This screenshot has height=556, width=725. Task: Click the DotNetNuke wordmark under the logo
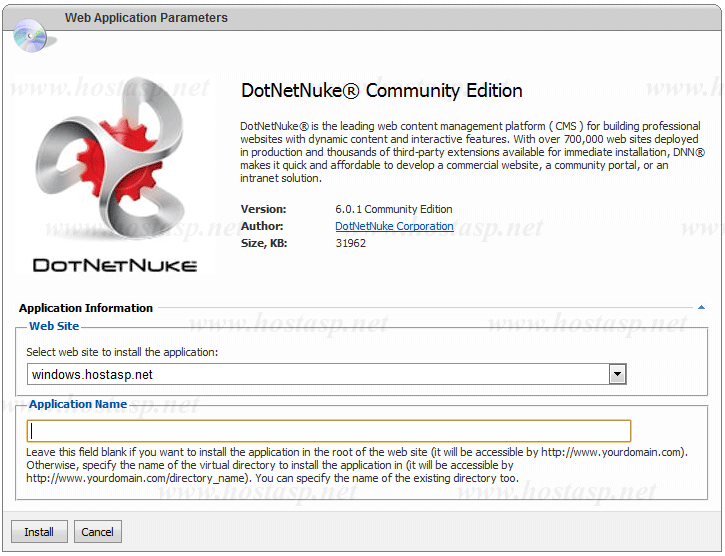click(x=115, y=266)
